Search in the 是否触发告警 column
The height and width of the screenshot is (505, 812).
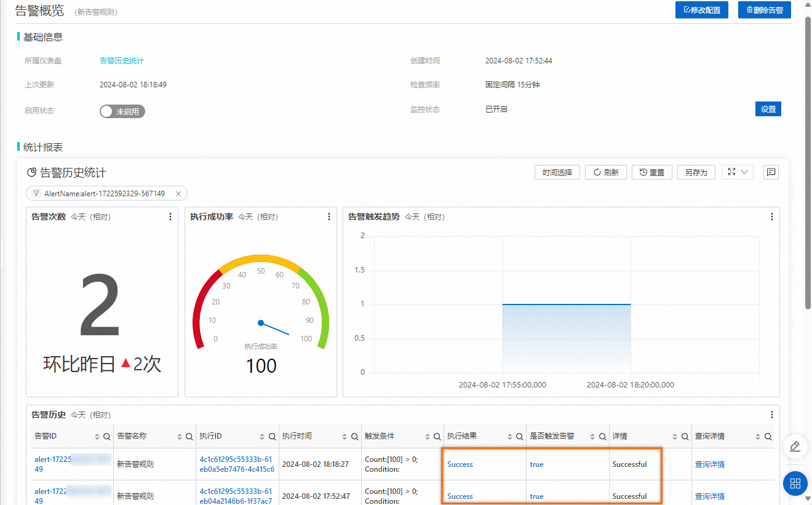tap(603, 436)
